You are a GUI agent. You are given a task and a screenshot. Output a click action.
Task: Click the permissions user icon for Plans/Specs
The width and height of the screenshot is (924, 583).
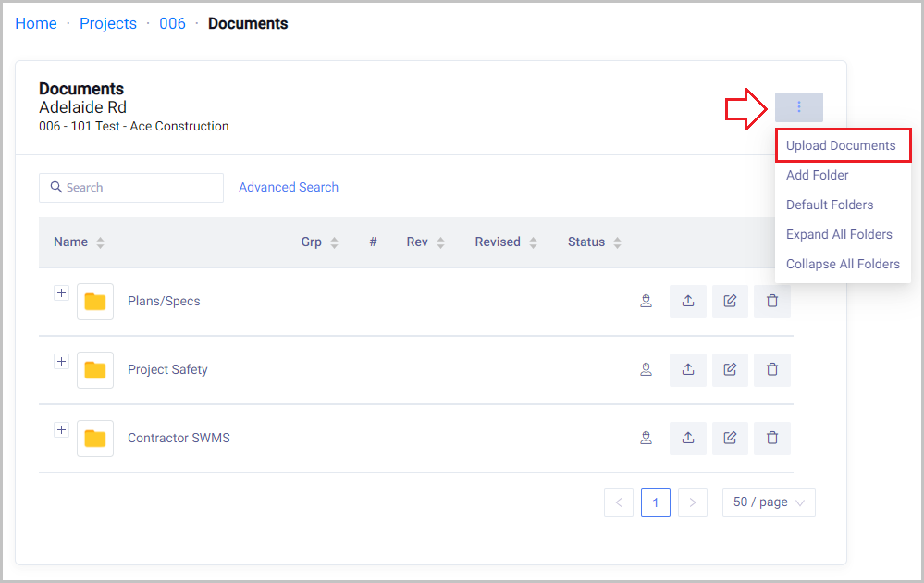(x=646, y=301)
